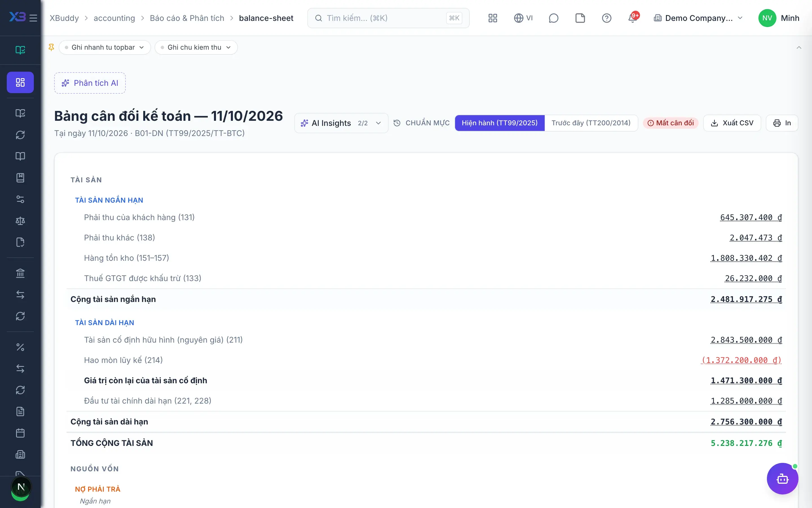812x508 pixels.
Task: Open the bookmarked book sidebar icon
Action: [x=20, y=178]
